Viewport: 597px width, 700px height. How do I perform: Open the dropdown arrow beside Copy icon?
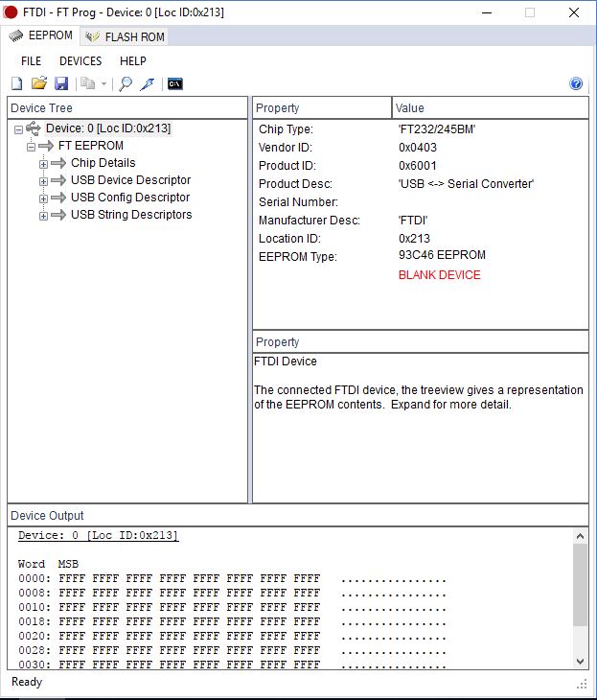pos(103,83)
